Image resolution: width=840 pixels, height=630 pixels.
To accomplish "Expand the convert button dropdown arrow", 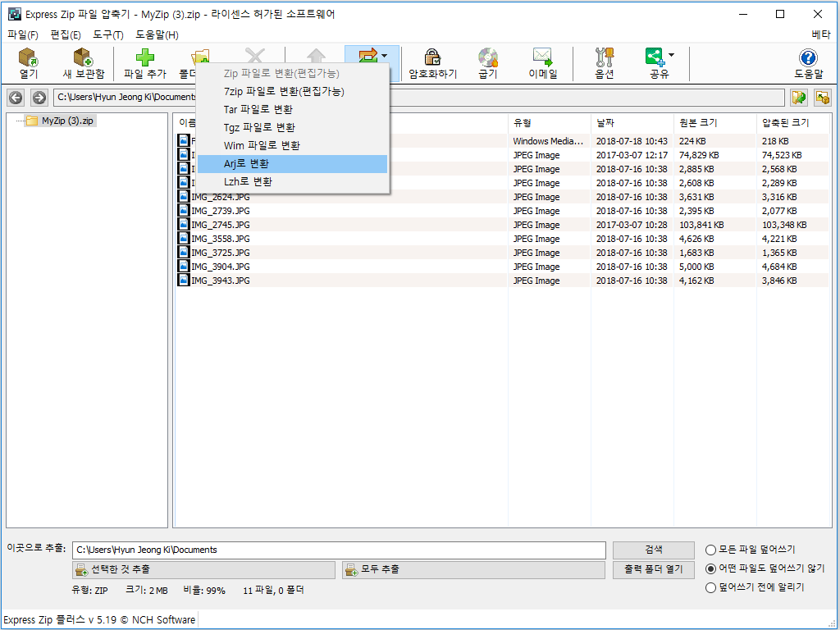I will (x=385, y=55).
